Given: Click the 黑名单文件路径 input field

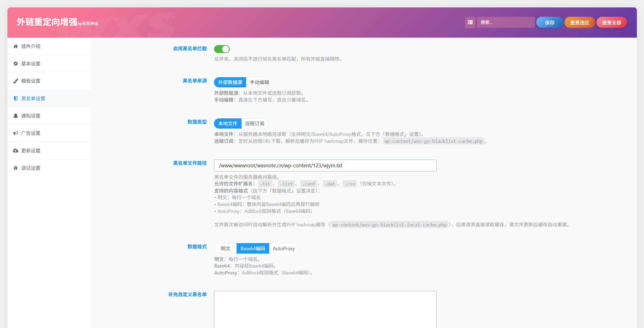Looking at the screenshot, I should [x=325, y=165].
